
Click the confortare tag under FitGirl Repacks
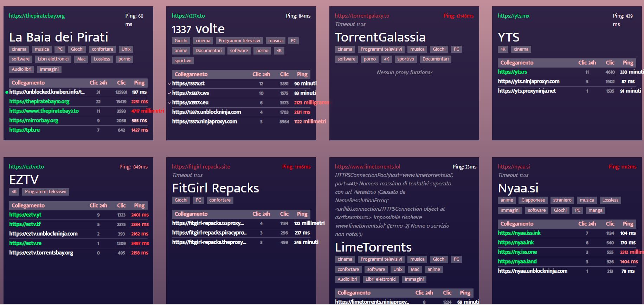[x=220, y=200]
